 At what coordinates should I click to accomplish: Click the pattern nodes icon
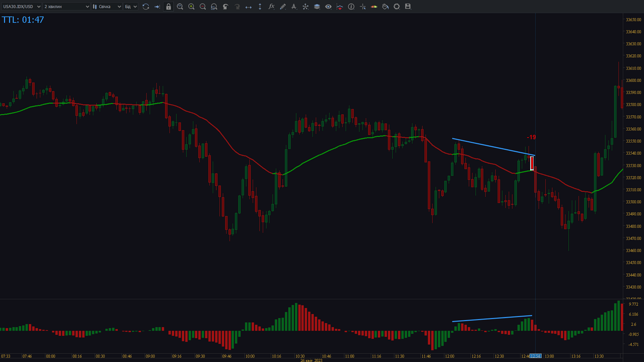(x=306, y=6)
